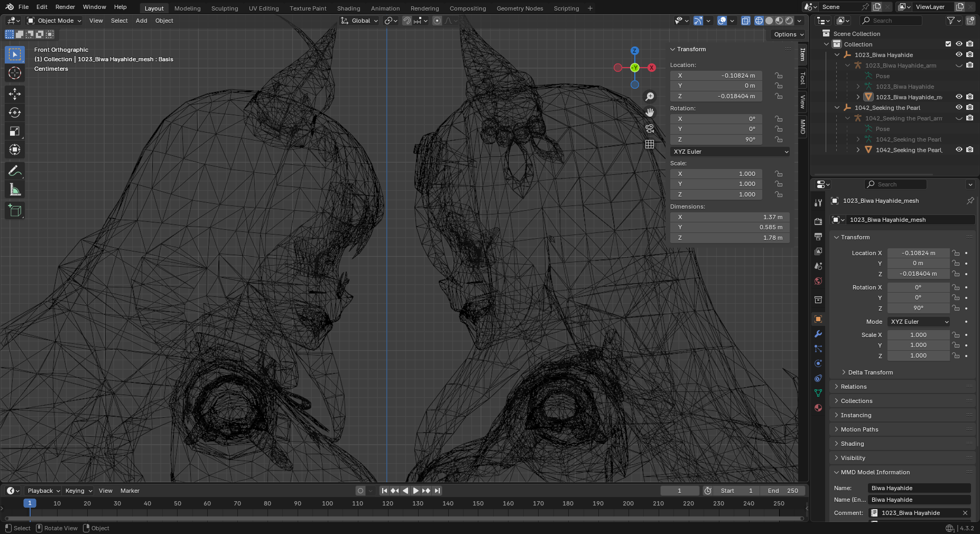Open the MMD sidebar tab

pyautogui.click(x=802, y=126)
